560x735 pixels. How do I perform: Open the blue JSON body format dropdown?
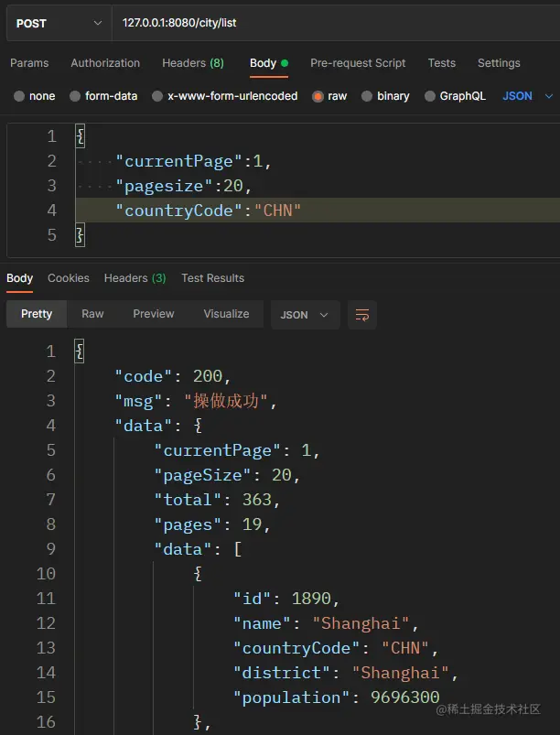[528, 96]
